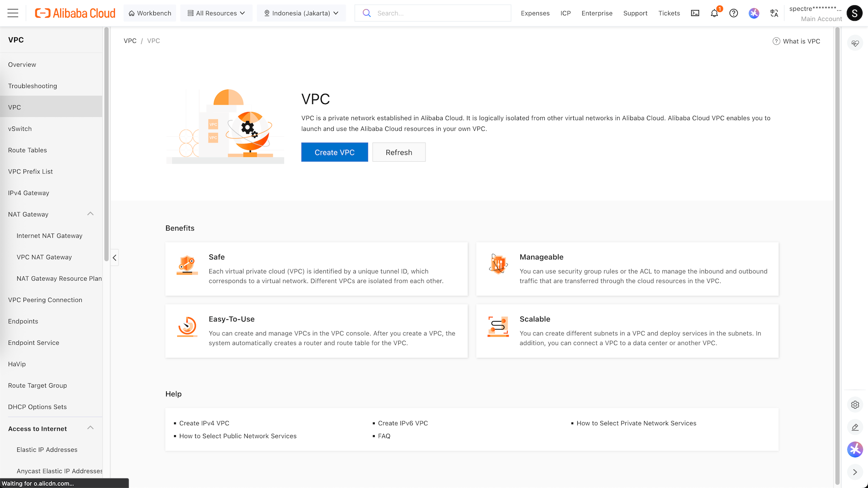This screenshot has width=868, height=488.
Task: Select vSwitch in the sidebar
Action: [x=20, y=129]
